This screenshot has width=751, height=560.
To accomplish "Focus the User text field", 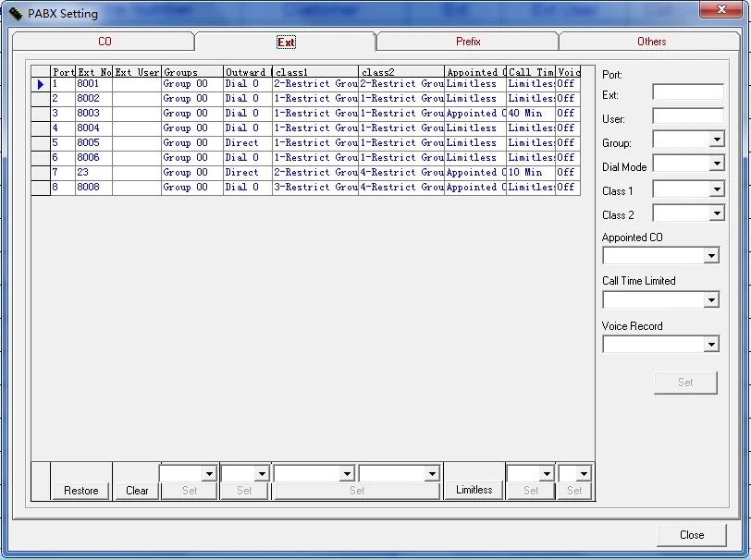I will pos(687,116).
